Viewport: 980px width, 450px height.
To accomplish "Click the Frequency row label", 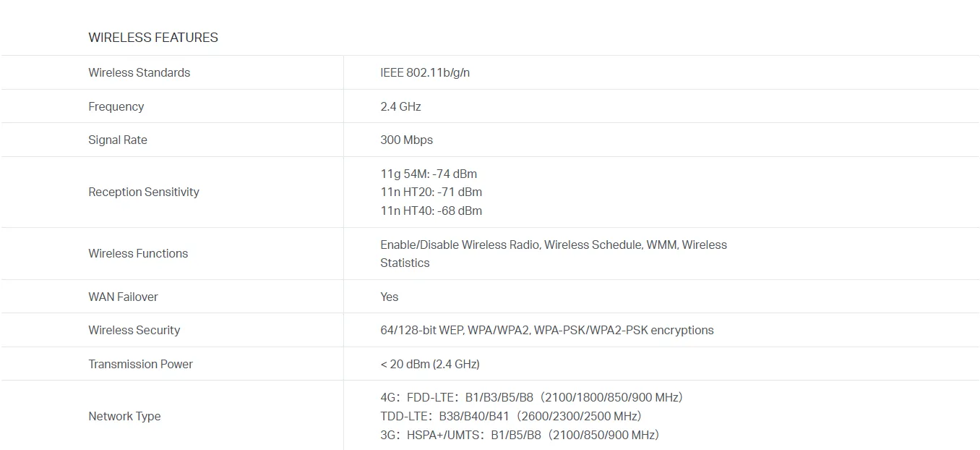I will [116, 106].
